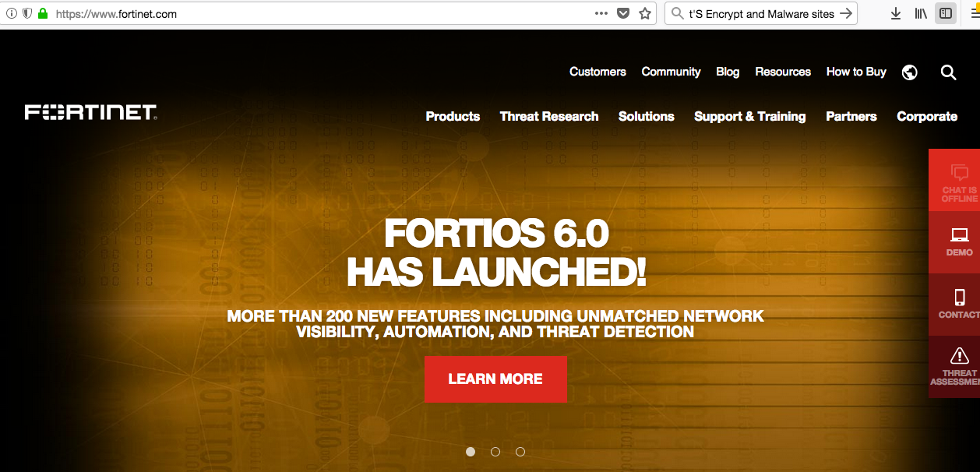Open Contact via the phone icon

[957, 304]
